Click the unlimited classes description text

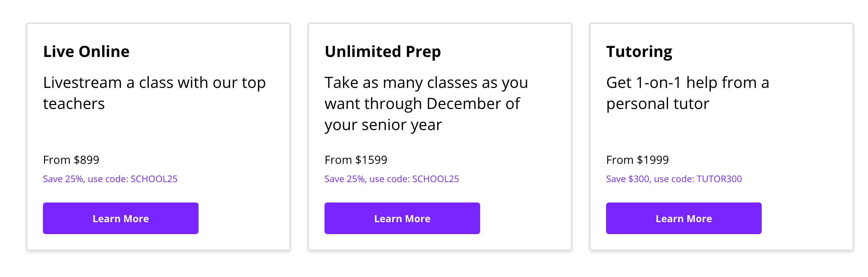coord(426,103)
